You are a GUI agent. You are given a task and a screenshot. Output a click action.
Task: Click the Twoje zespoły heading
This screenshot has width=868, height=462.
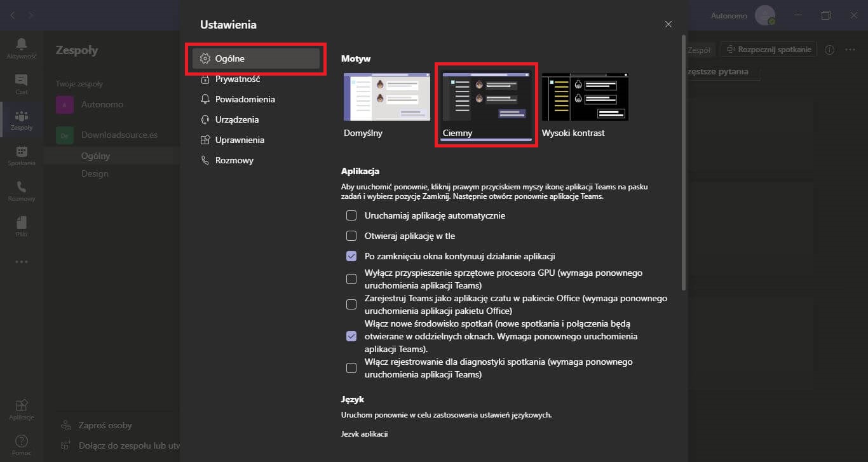tap(79, 84)
